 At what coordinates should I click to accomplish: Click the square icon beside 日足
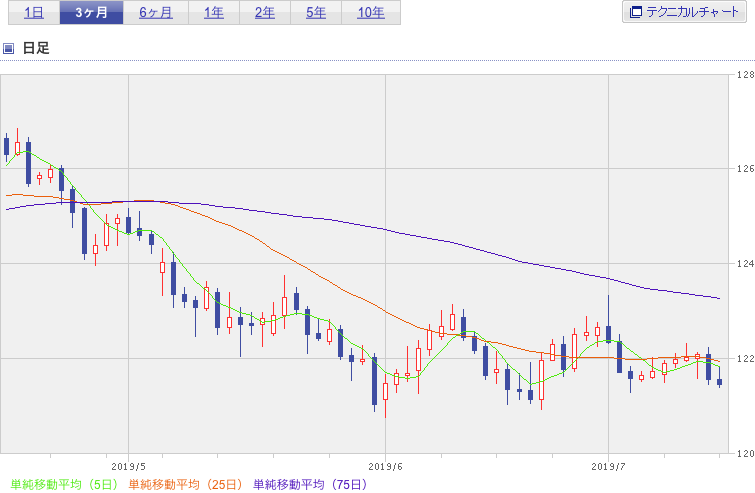pyautogui.click(x=8, y=48)
